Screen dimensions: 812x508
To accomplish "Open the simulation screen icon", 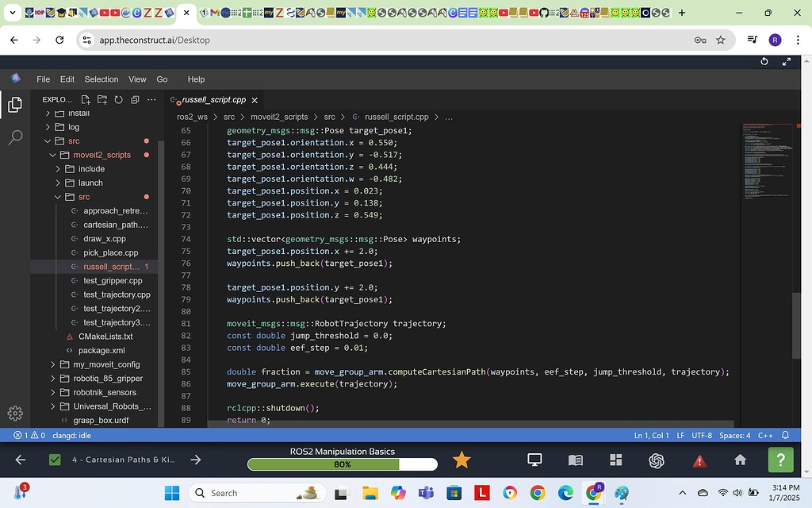I will pyautogui.click(x=534, y=460).
